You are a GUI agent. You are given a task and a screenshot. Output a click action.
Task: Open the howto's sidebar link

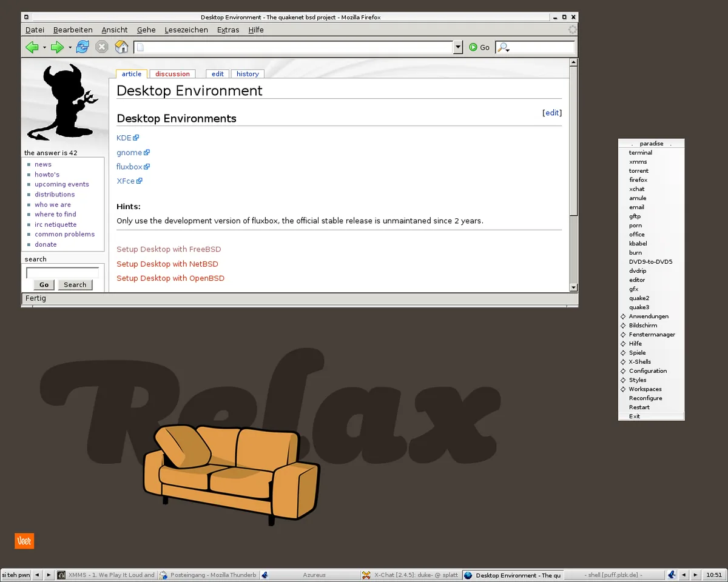pos(47,175)
